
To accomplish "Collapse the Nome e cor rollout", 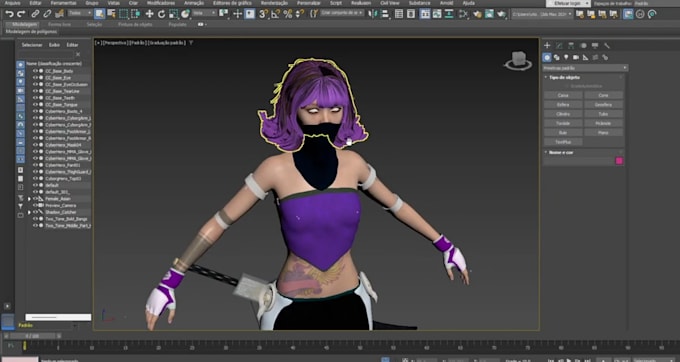I will coord(561,152).
